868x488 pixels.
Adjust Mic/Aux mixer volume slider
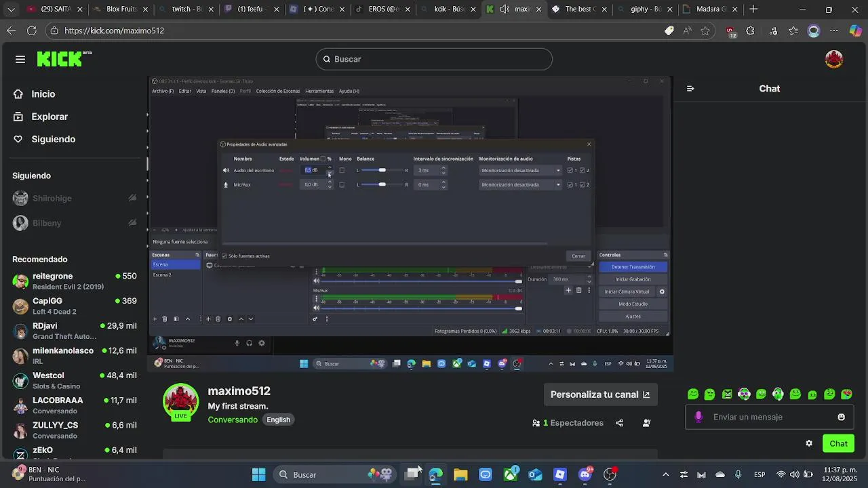[x=422, y=308]
